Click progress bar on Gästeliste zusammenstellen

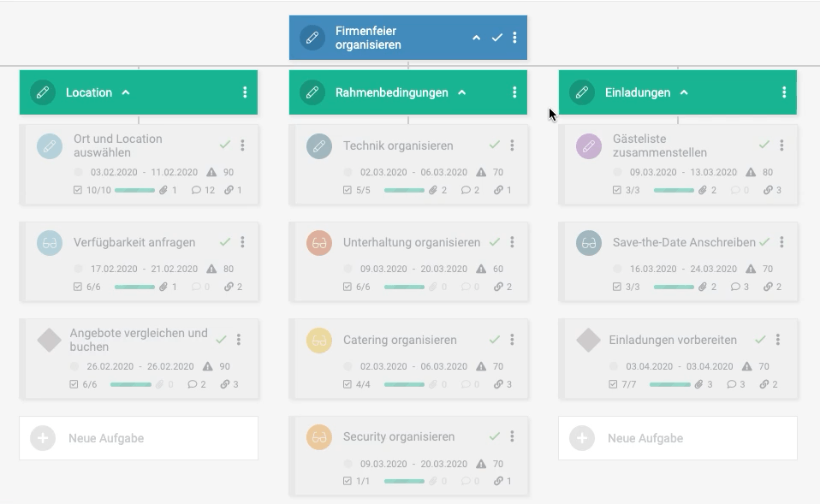click(x=674, y=190)
